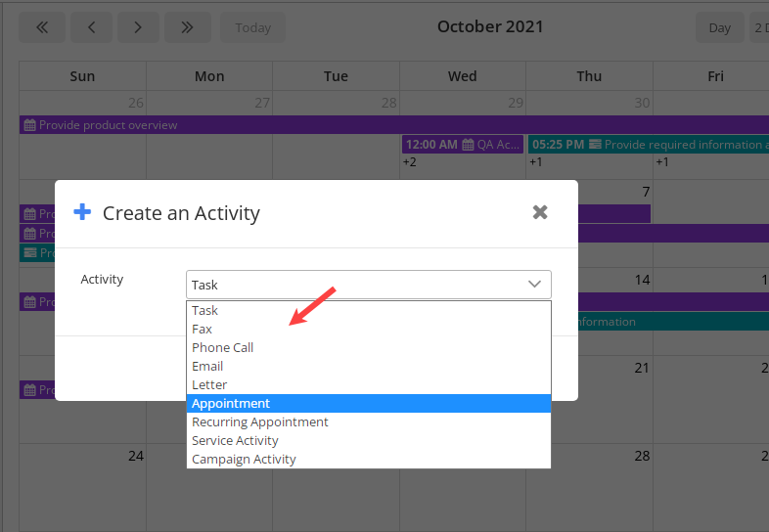This screenshot has width=769, height=532.
Task: Select Email activity type
Action: click(x=207, y=366)
